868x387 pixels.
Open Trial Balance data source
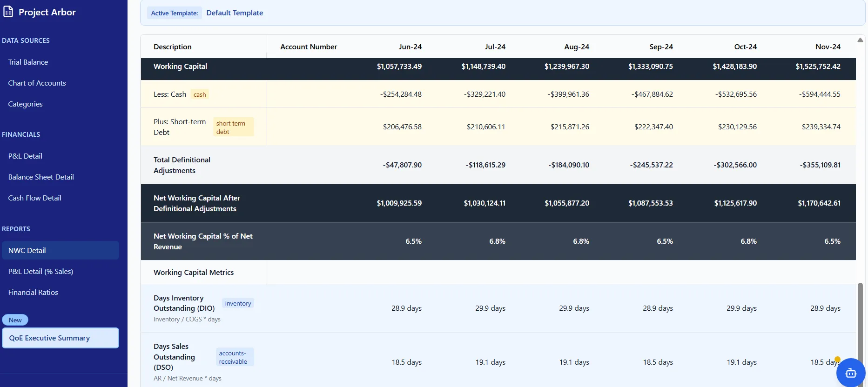pyautogui.click(x=28, y=62)
